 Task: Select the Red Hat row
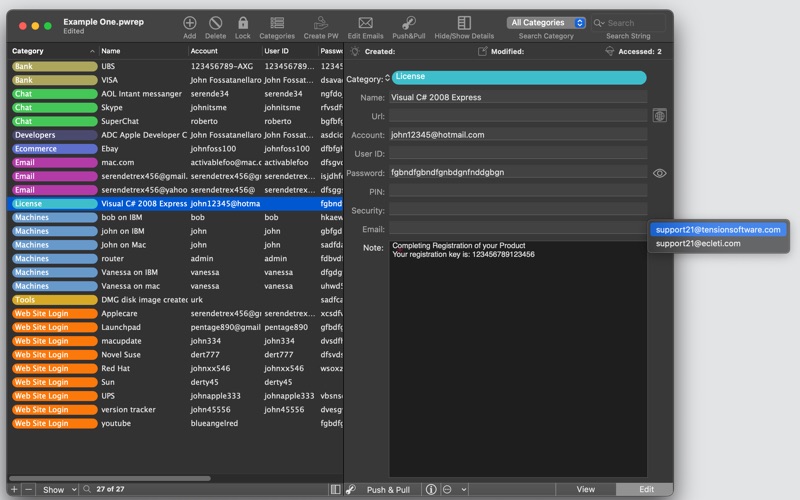coord(175,368)
